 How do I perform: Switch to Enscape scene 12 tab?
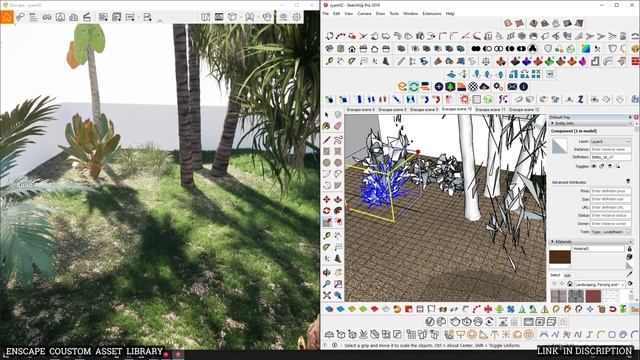[x=524, y=109]
